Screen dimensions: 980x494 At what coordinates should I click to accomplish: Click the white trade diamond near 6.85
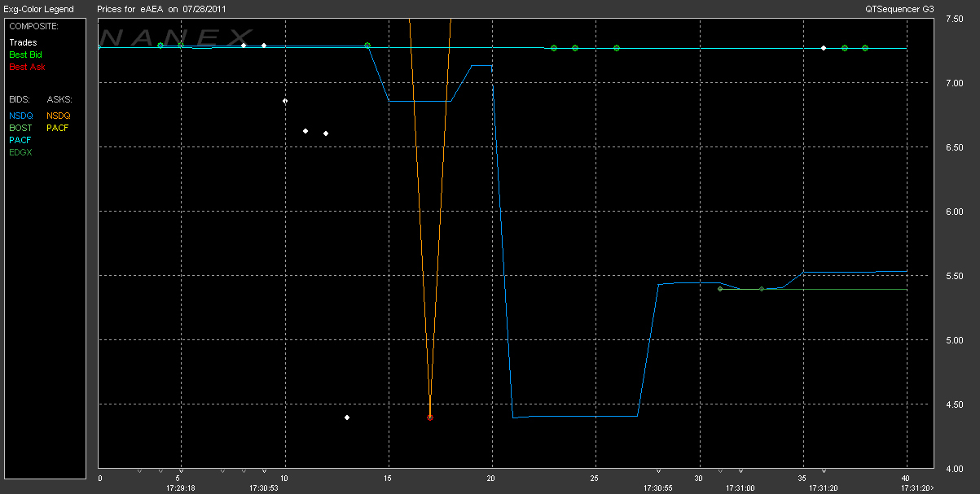coord(285,101)
